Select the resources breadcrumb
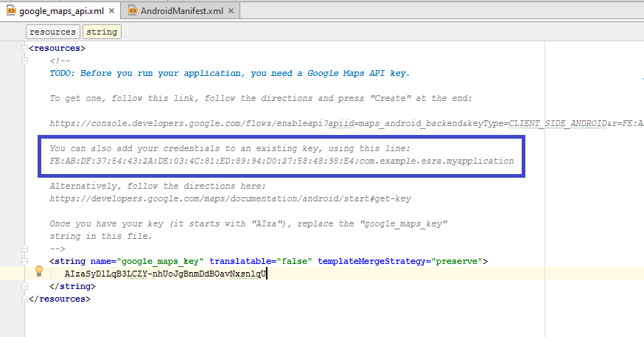This screenshot has height=337, width=644. point(52,32)
